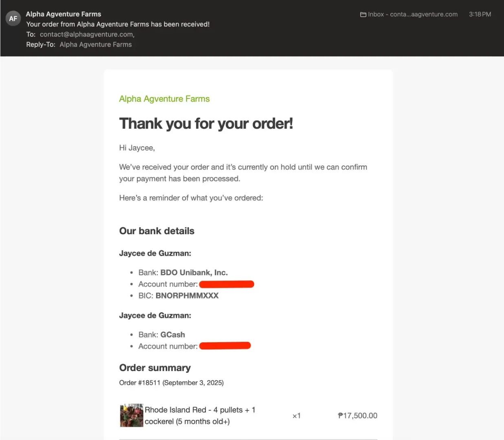Select the contact@alphaagventure.com recipient address
The image size is (504, 440).
tap(87, 34)
